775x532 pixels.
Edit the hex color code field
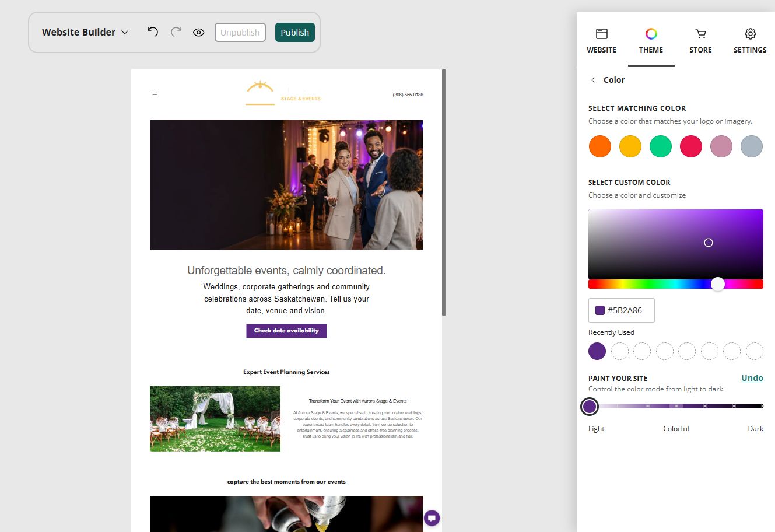pyautogui.click(x=622, y=310)
